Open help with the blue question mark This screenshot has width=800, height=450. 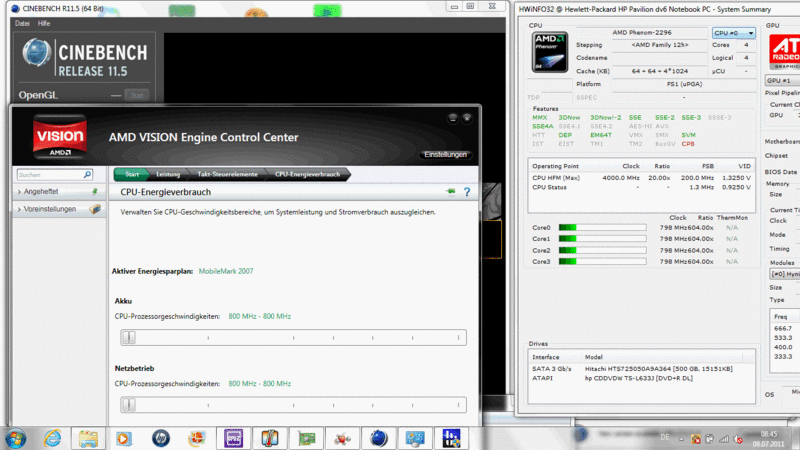coord(467,192)
